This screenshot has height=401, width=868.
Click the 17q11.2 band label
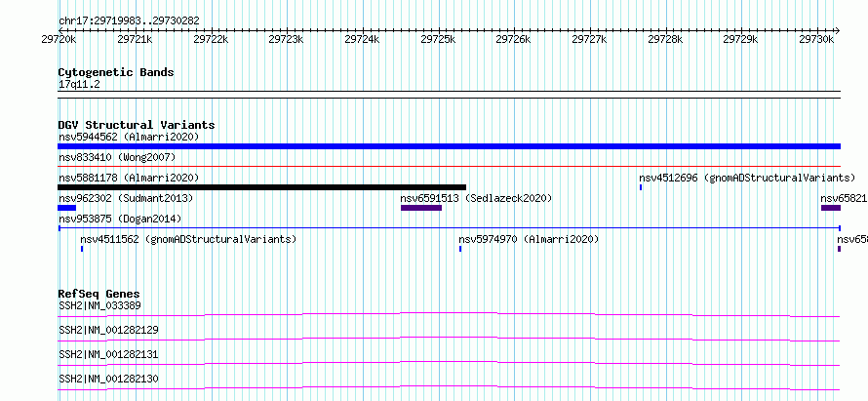point(79,85)
